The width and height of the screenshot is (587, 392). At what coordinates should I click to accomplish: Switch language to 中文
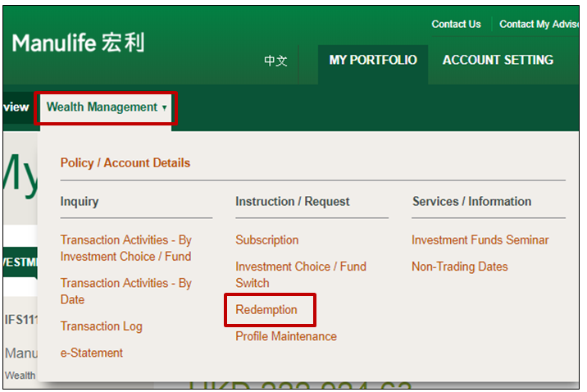click(275, 61)
